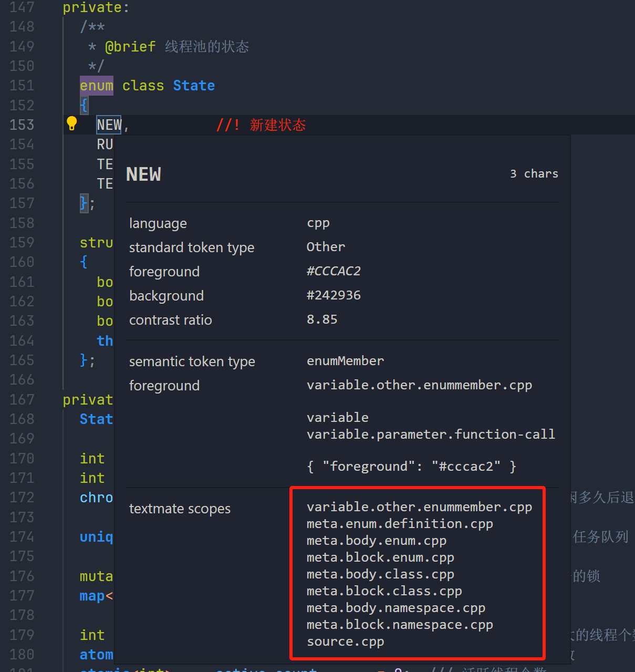Screen dimensions: 635x672
Task: Click the meta.body.enum.cpp scope
Action: tap(377, 541)
